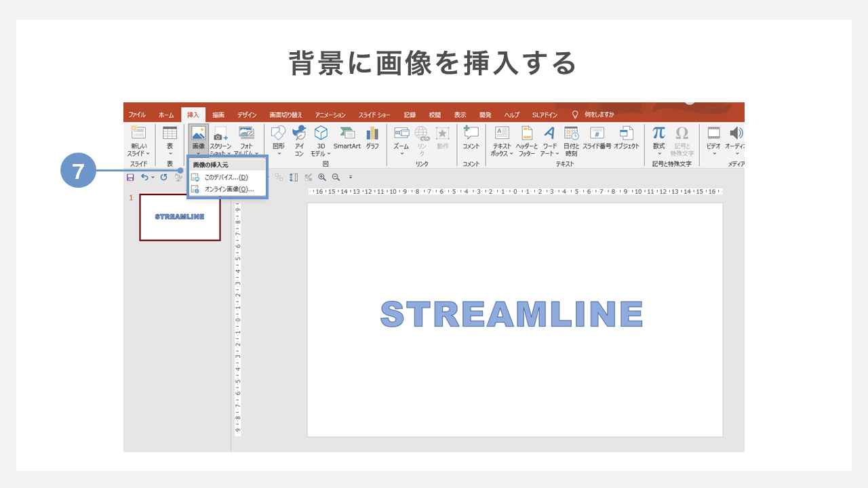Click the グラフ (Chart) icon
Screen dimensions: 868x488
tap(372, 133)
